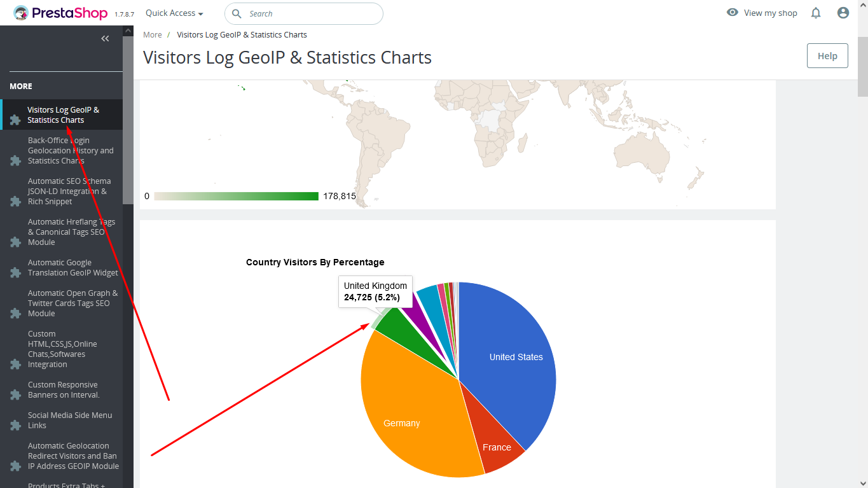Click the eye icon beside View my shop
The height and width of the screenshot is (488, 868).
[x=733, y=13]
